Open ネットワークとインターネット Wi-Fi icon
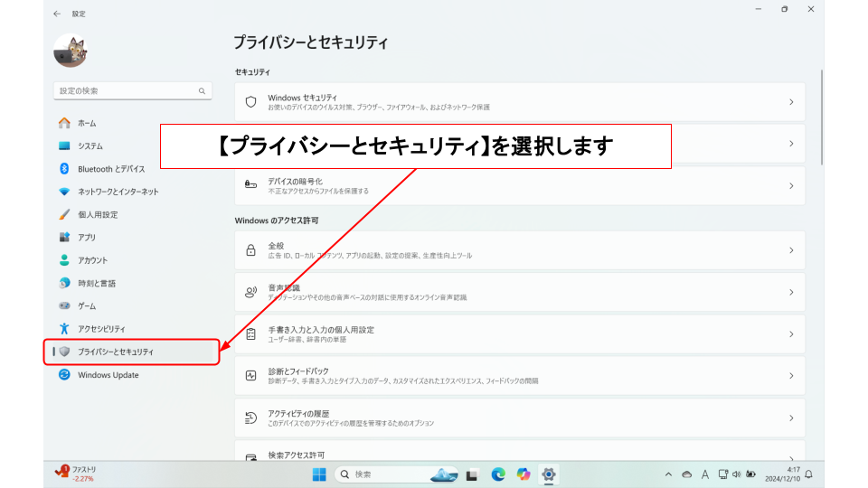 64,192
